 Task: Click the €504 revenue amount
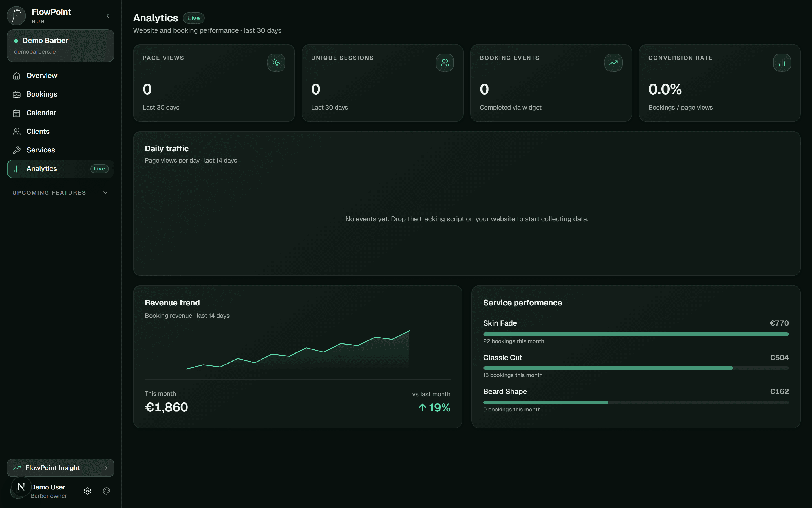(x=779, y=358)
